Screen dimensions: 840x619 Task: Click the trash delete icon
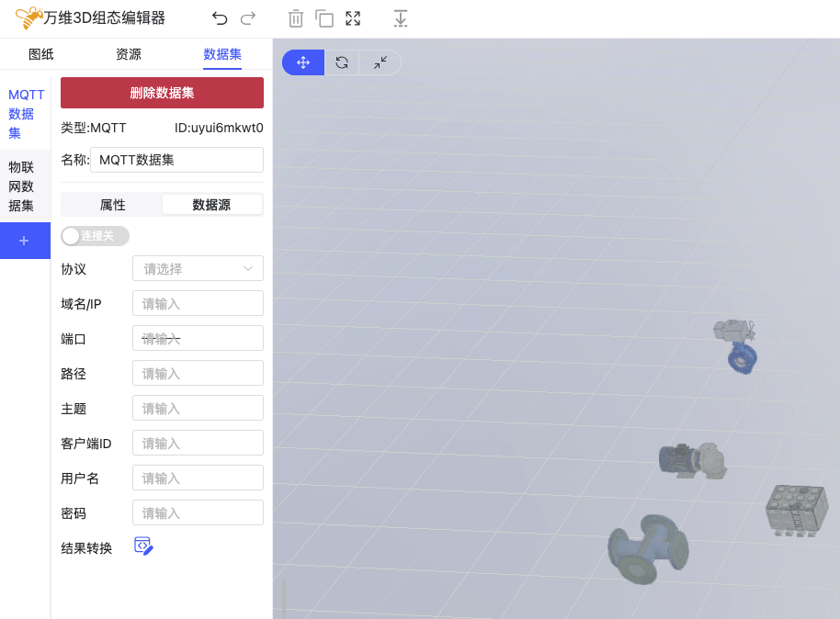click(x=295, y=18)
